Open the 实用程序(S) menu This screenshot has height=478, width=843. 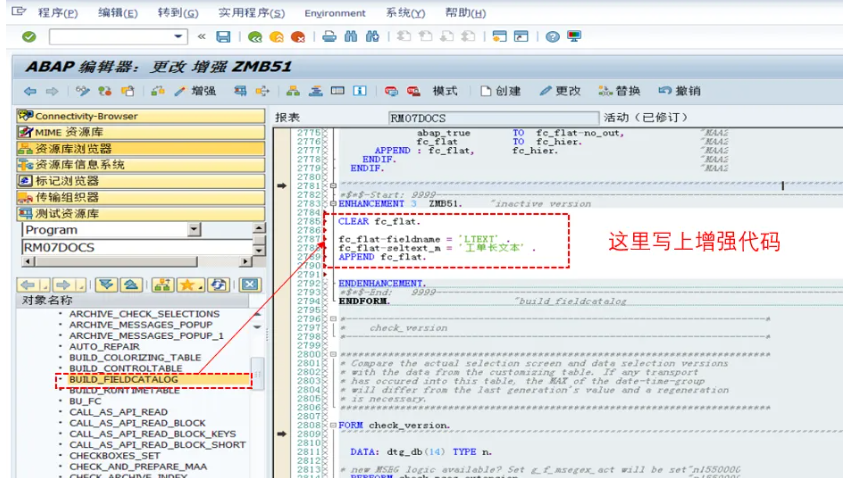click(252, 12)
